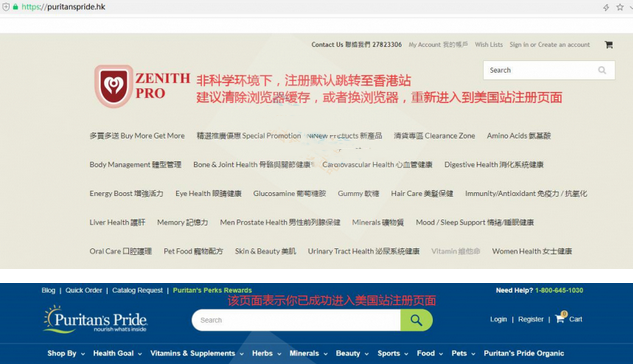Open the Blog link

pos(48,290)
